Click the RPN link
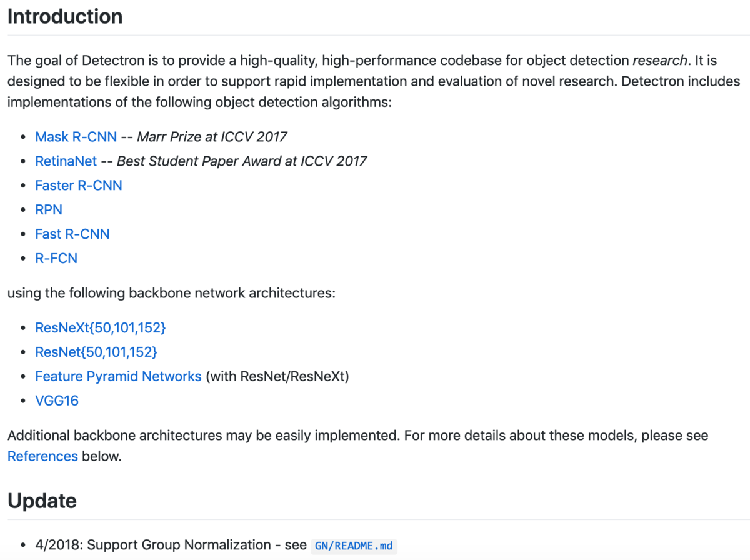 49,209
